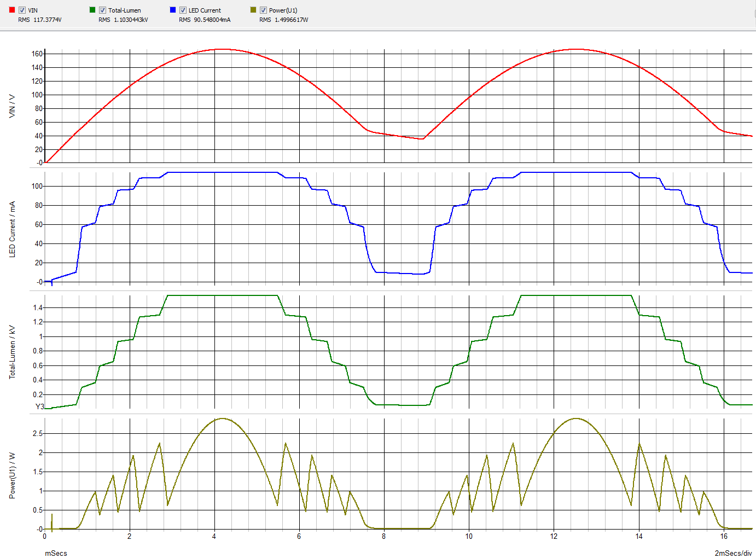Select the Total-Lumen trace name in the legend
Image resolution: width=756 pixels, height=558 pixels.
click(124, 10)
